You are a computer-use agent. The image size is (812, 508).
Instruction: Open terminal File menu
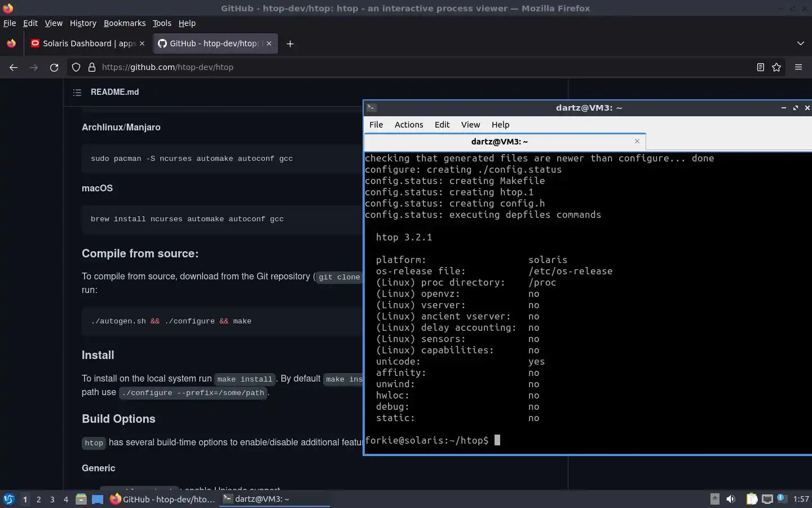376,125
